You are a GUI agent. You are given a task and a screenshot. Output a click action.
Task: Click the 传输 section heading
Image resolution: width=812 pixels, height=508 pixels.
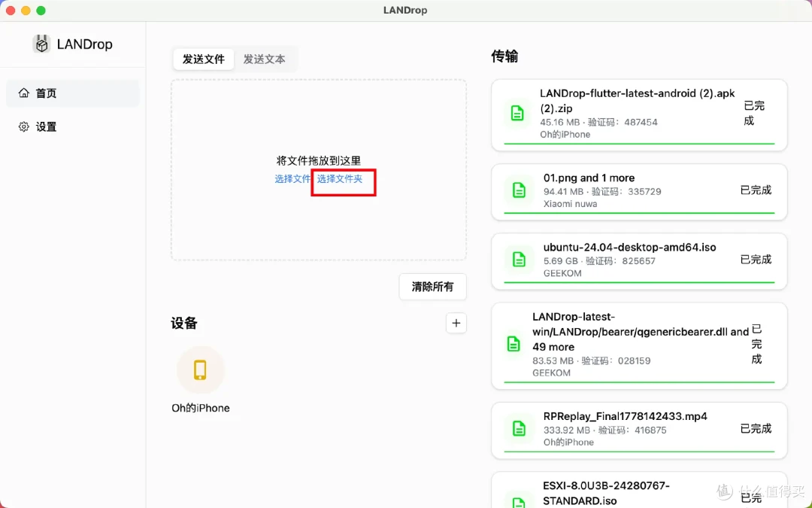click(x=504, y=56)
